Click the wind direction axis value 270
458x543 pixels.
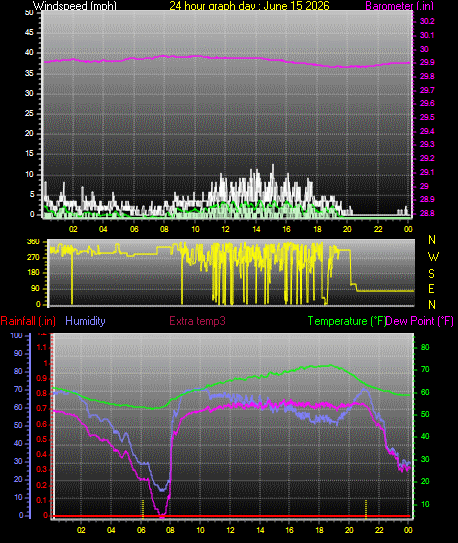[x=33, y=258]
